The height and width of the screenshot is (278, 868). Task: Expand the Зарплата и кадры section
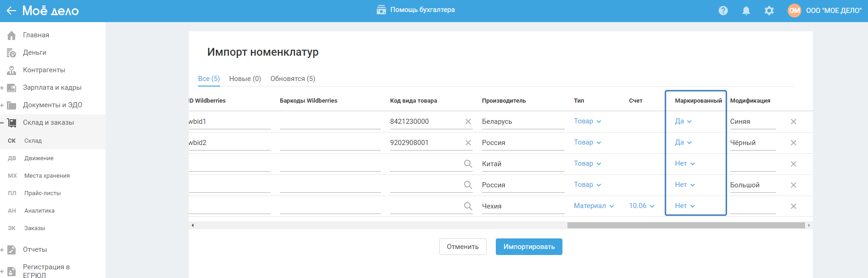[x=2, y=87]
